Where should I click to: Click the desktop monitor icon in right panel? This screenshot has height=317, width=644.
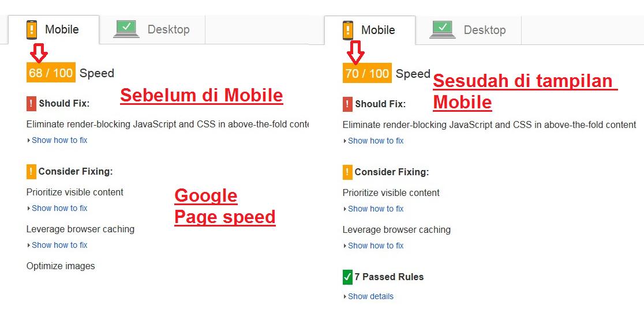click(443, 29)
